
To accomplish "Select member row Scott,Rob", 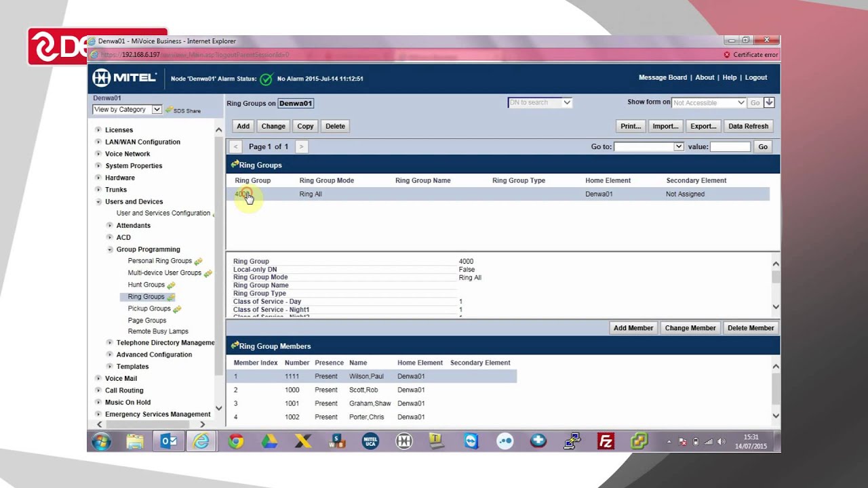I will [372, 390].
